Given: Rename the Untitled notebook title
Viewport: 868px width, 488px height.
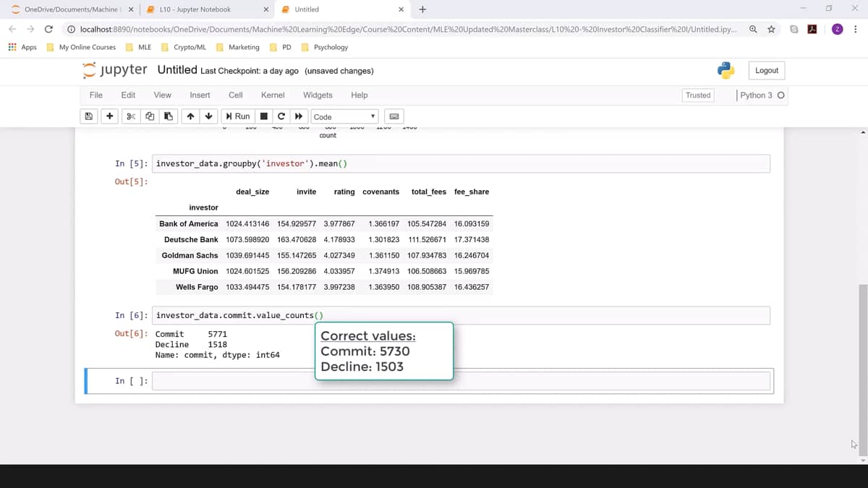Looking at the screenshot, I should pyautogui.click(x=177, y=70).
